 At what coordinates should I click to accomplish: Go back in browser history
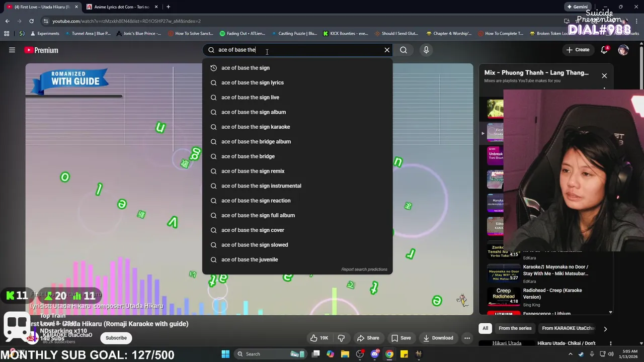coord(7,21)
